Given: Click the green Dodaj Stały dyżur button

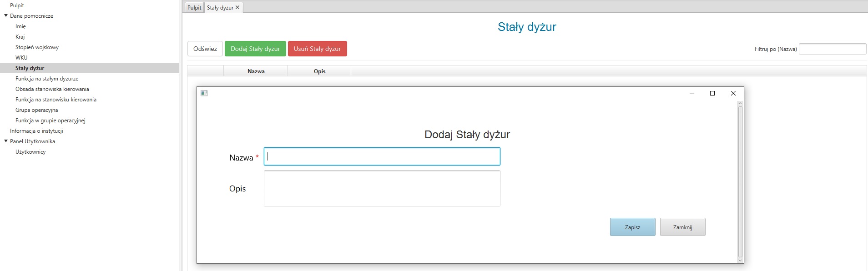Looking at the screenshot, I should (x=255, y=49).
